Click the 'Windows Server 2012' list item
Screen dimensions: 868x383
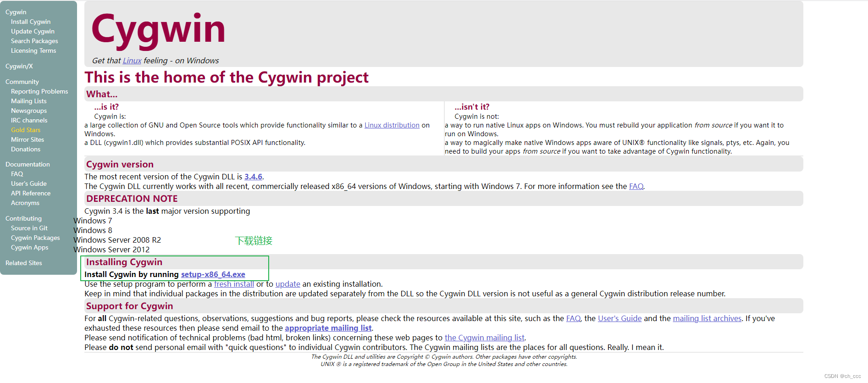point(112,250)
